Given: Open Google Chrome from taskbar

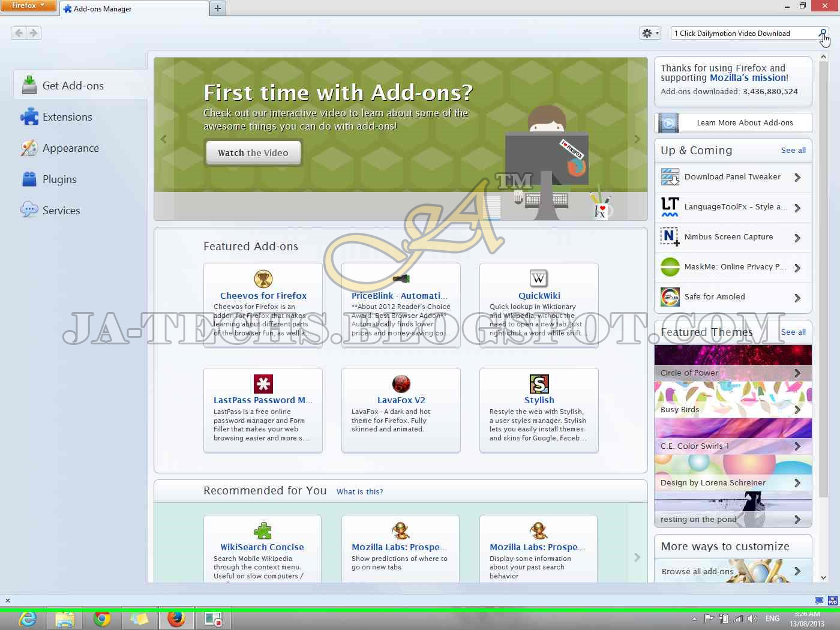Looking at the screenshot, I should [102, 619].
